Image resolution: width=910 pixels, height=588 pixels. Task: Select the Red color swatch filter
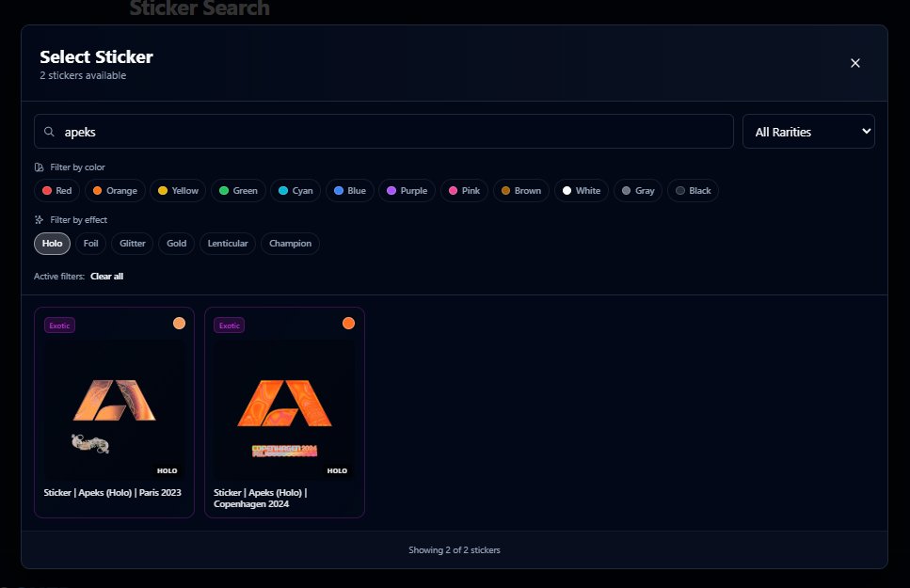coord(56,190)
